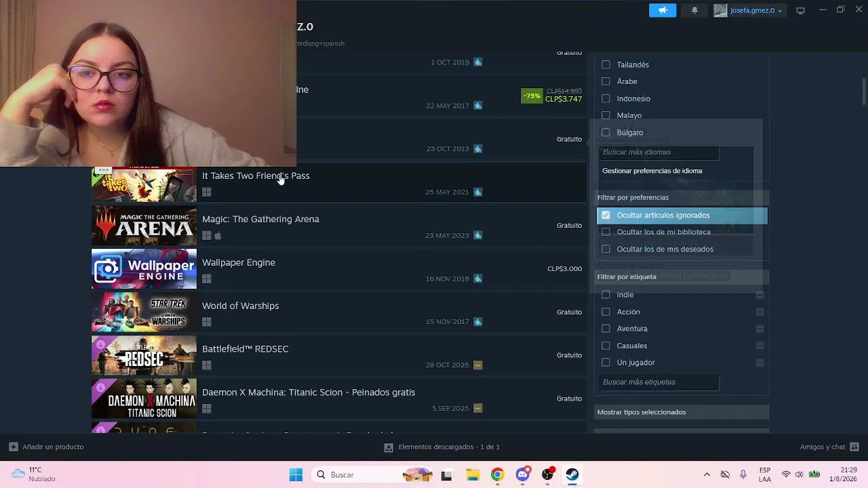
Task: Click the Buscar más idiomas field
Action: 658,152
